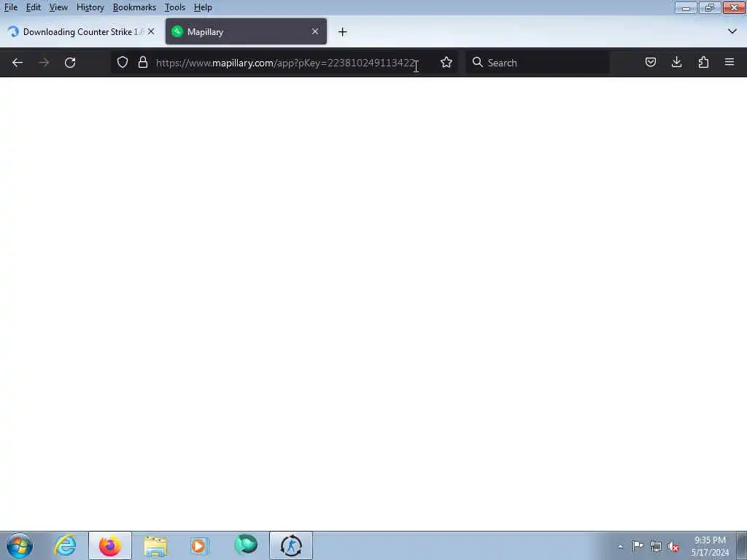This screenshot has width=747, height=560.
Task: Bookmark this page with star icon
Action: click(x=446, y=63)
